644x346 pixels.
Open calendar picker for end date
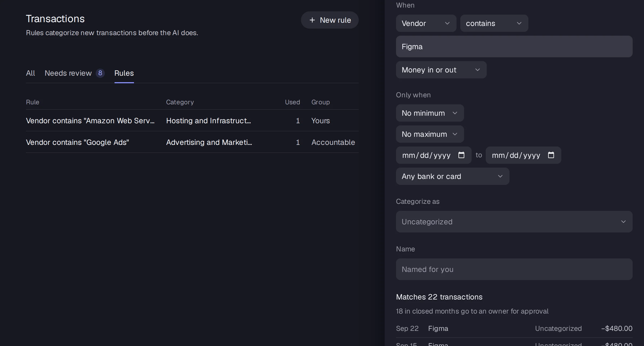551,155
